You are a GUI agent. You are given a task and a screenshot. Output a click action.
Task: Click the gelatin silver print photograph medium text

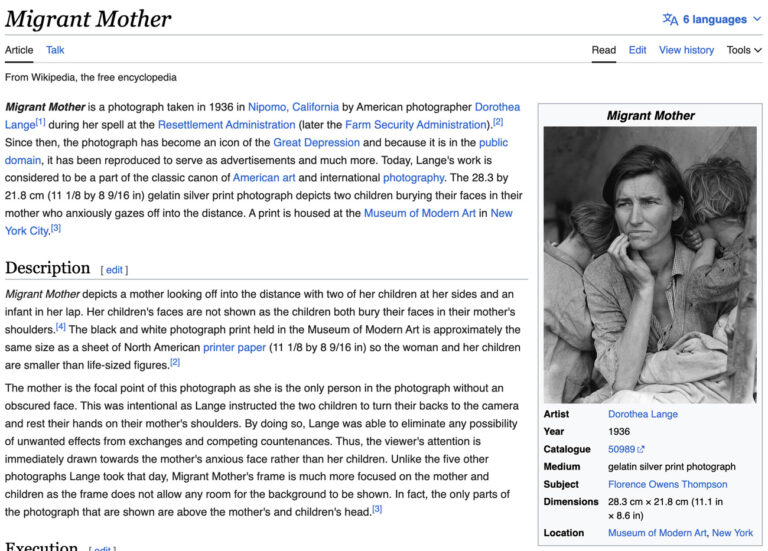[x=672, y=467]
